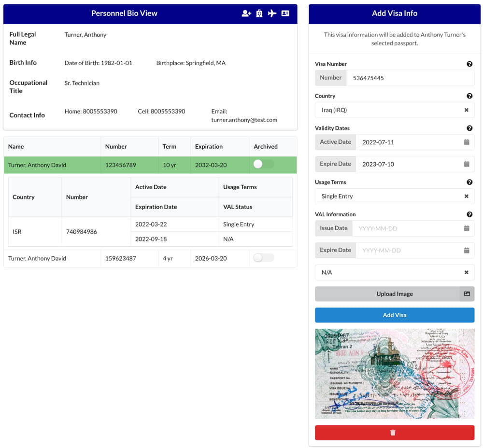Open help for Visa Number field
The height and width of the screenshot is (448, 483).
[469, 64]
